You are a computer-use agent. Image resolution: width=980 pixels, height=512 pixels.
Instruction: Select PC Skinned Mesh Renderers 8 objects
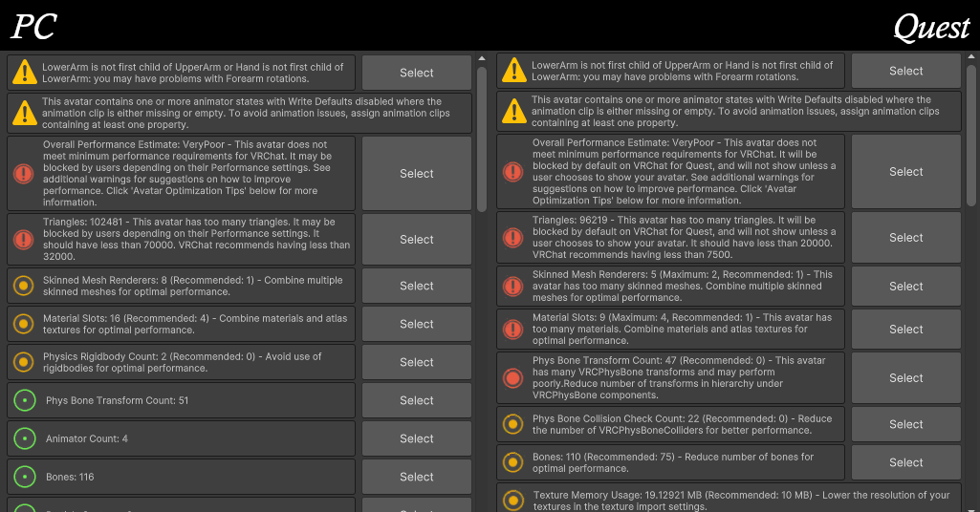pos(417,286)
